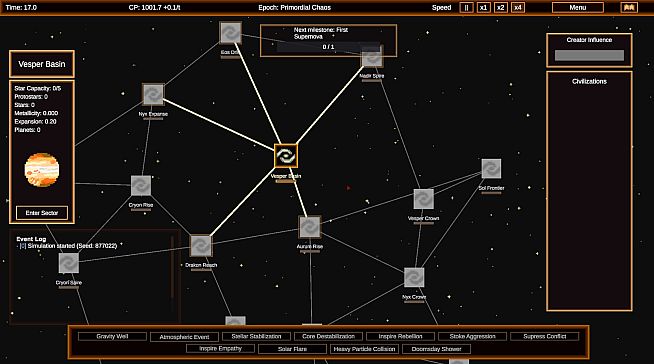The width and height of the screenshot is (654, 364).
Task: Click the Cryon Rise sector node
Action: (141, 186)
